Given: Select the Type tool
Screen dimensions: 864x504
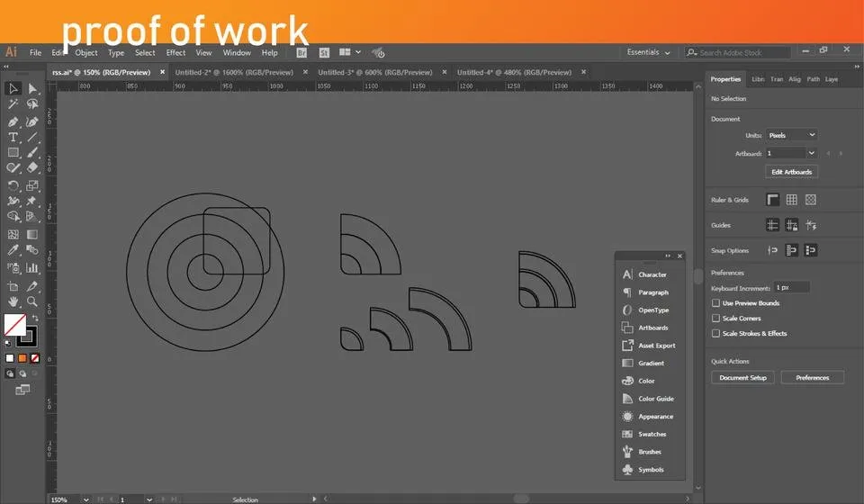Looking at the screenshot, I should tap(13, 137).
